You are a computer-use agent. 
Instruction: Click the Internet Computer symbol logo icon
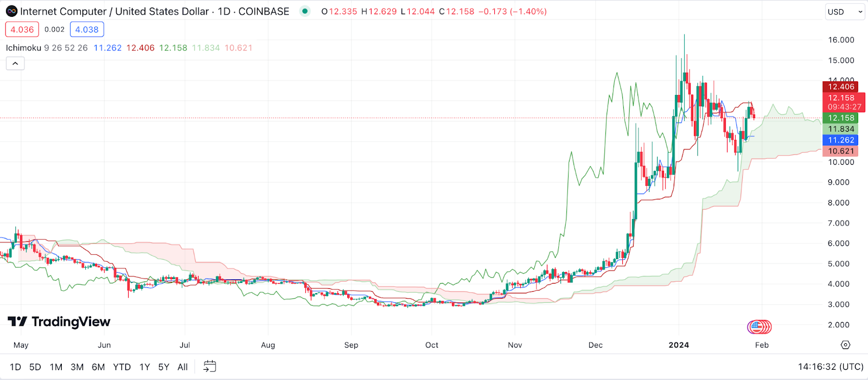coord(11,11)
